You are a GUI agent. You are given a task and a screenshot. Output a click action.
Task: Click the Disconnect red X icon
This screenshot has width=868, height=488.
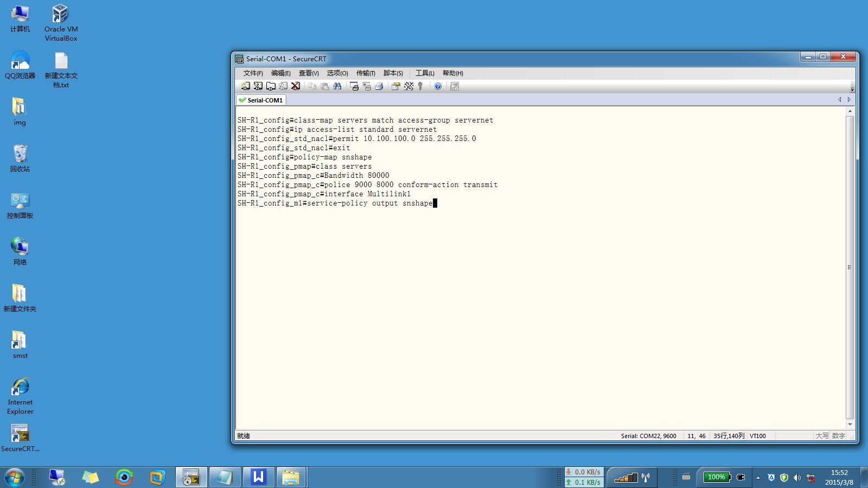[296, 86]
